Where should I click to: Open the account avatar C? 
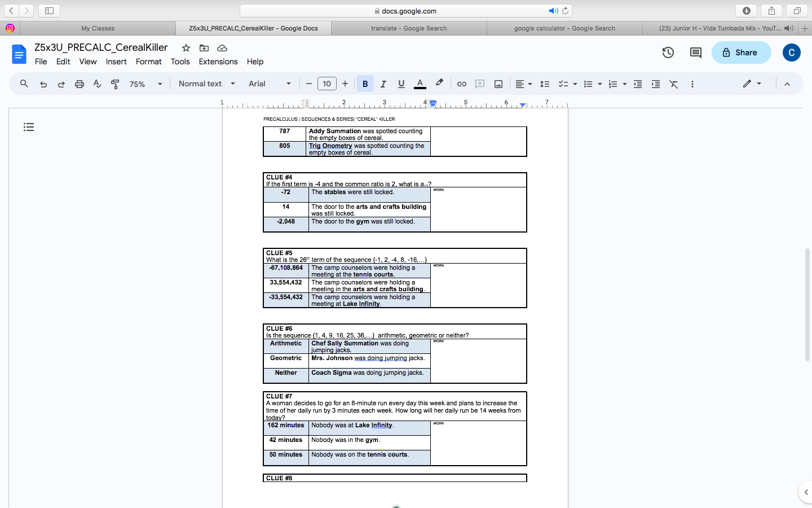pos(791,52)
